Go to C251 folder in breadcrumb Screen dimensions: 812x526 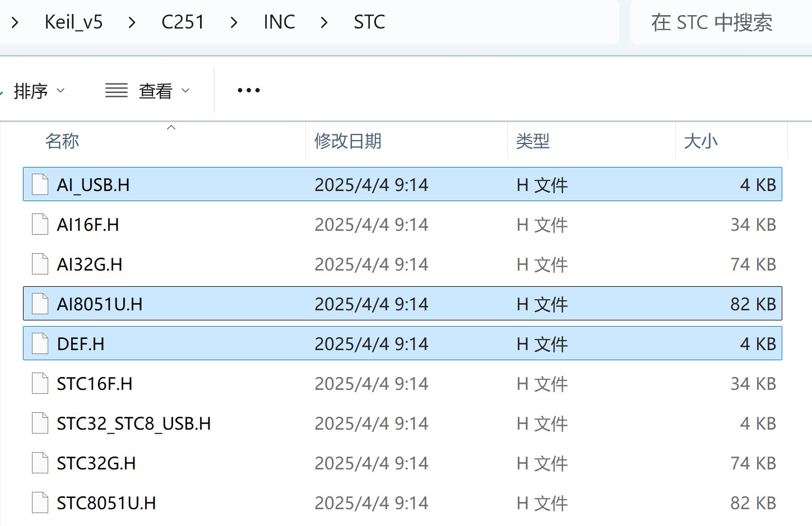(183, 22)
